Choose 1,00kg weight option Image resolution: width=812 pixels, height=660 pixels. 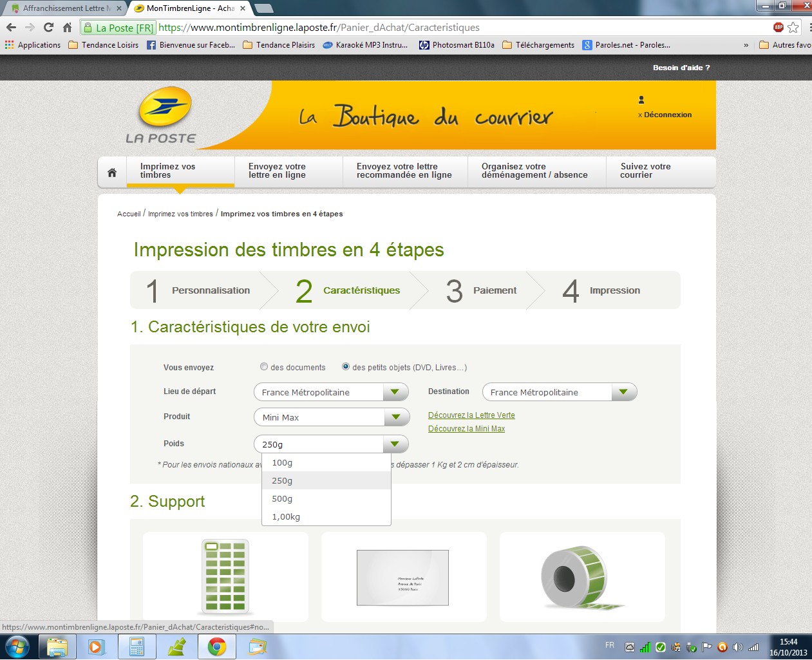[x=326, y=516]
